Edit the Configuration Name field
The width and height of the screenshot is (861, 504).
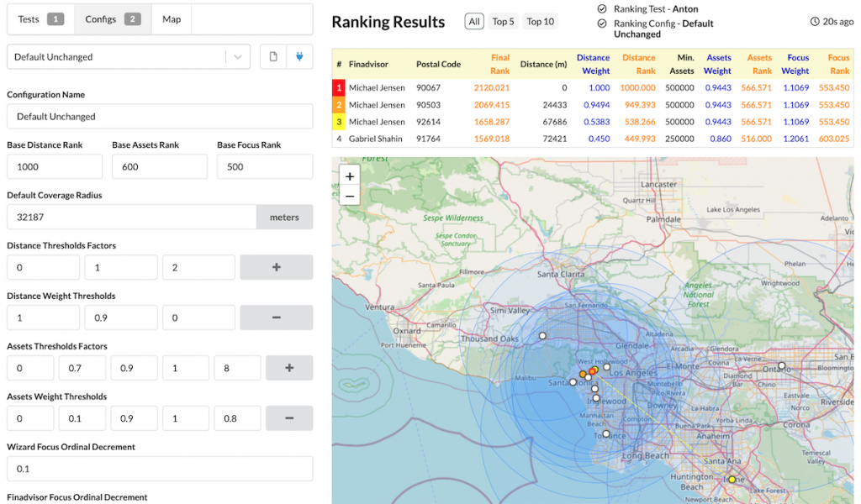click(x=160, y=116)
